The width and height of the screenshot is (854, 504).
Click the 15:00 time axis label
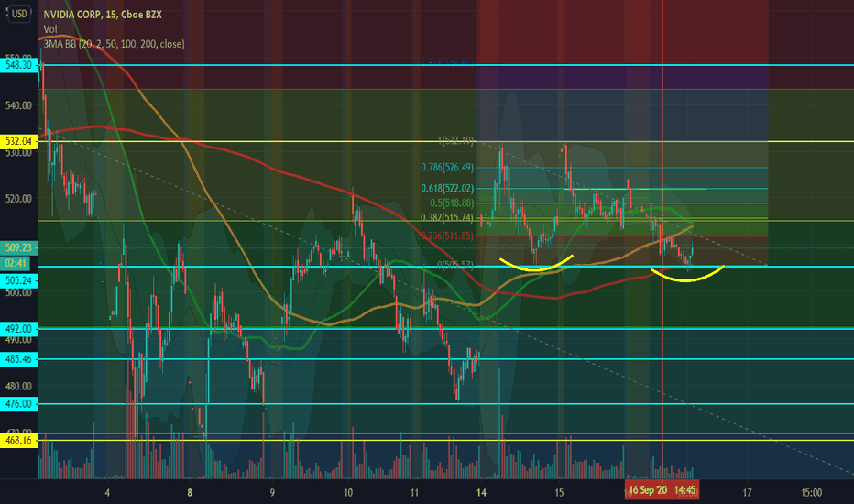(812, 493)
